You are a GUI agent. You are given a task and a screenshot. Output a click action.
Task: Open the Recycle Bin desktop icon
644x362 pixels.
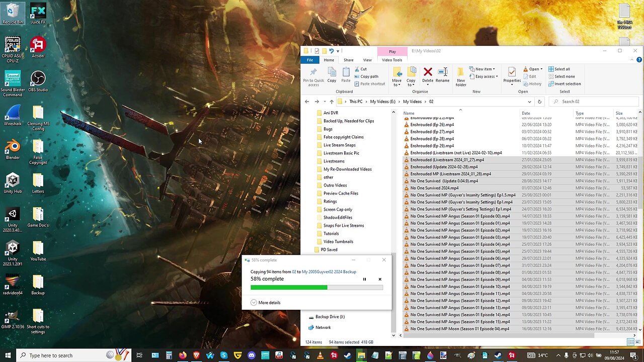point(13,14)
